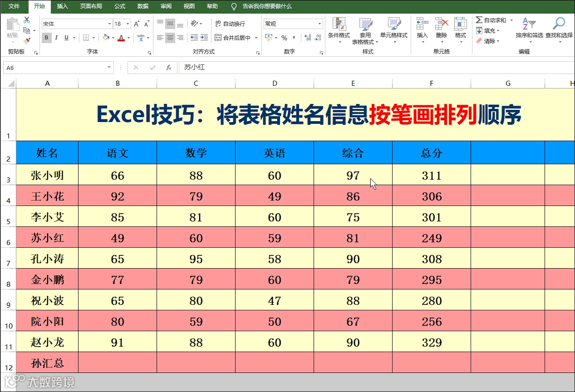Apply red font color A button
Viewport: 575px width, 392px height.
tap(121, 38)
